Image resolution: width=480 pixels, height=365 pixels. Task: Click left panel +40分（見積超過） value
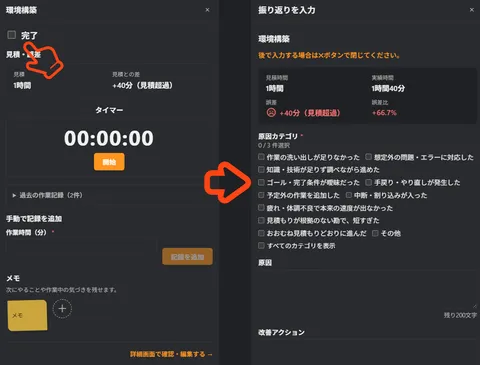143,85
